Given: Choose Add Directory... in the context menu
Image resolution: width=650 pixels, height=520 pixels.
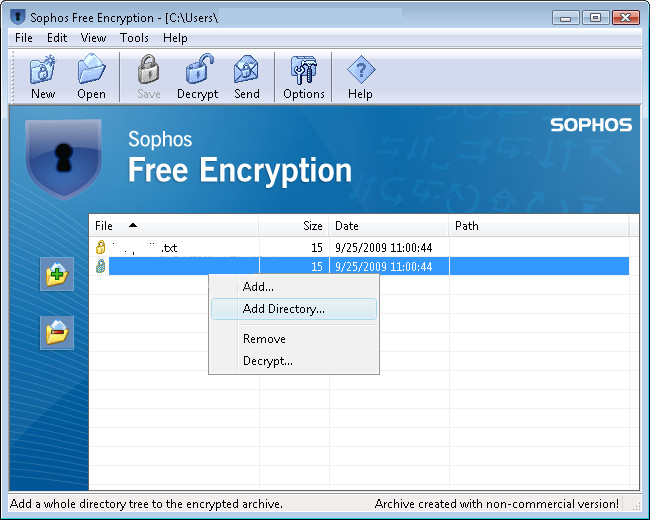Looking at the screenshot, I should [294, 309].
